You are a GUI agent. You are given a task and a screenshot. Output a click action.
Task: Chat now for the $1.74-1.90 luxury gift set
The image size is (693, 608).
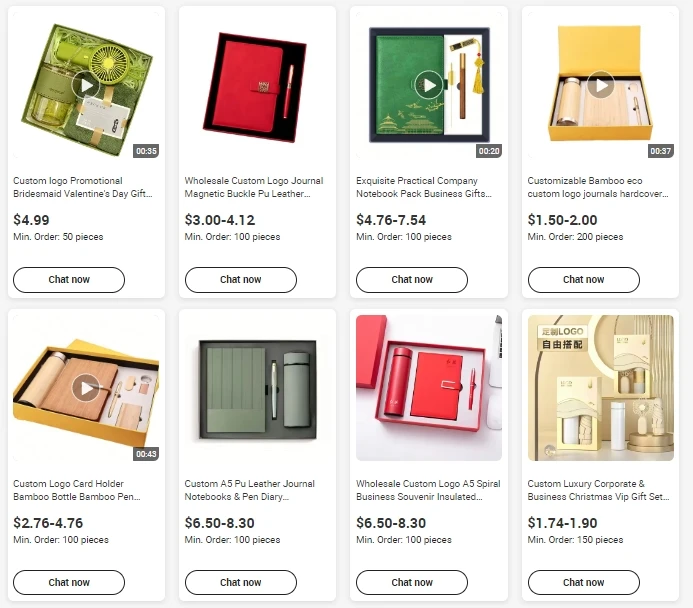tap(583, 582)
